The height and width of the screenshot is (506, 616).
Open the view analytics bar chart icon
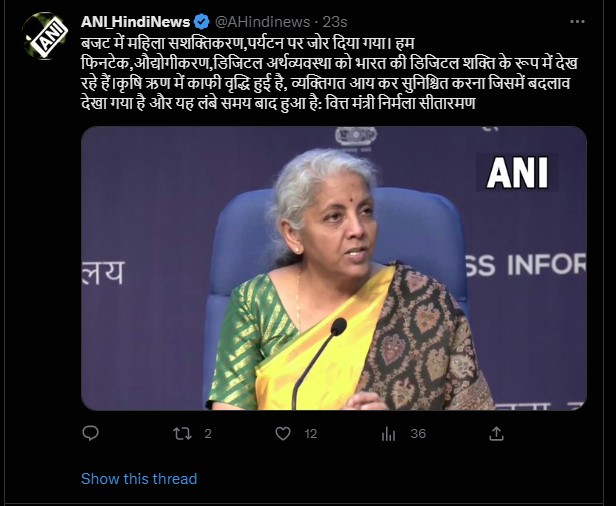(x=388, y=434)
